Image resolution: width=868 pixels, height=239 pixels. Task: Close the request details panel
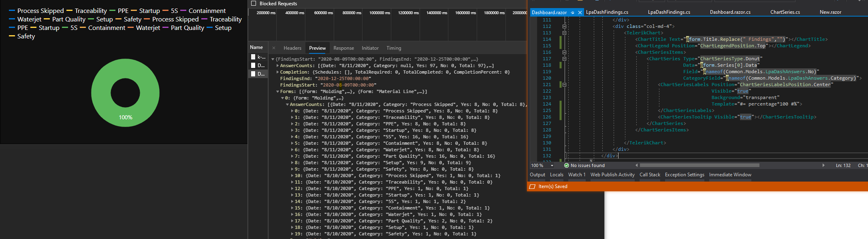[x=274, y=48]
